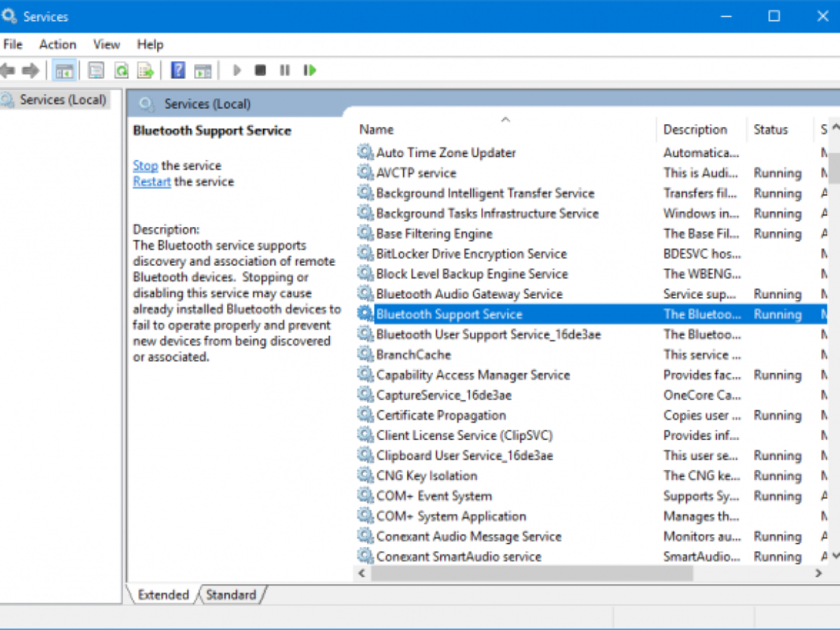840x630 pixels.
Task: Maximize the Services window
Action: (773, 16)
